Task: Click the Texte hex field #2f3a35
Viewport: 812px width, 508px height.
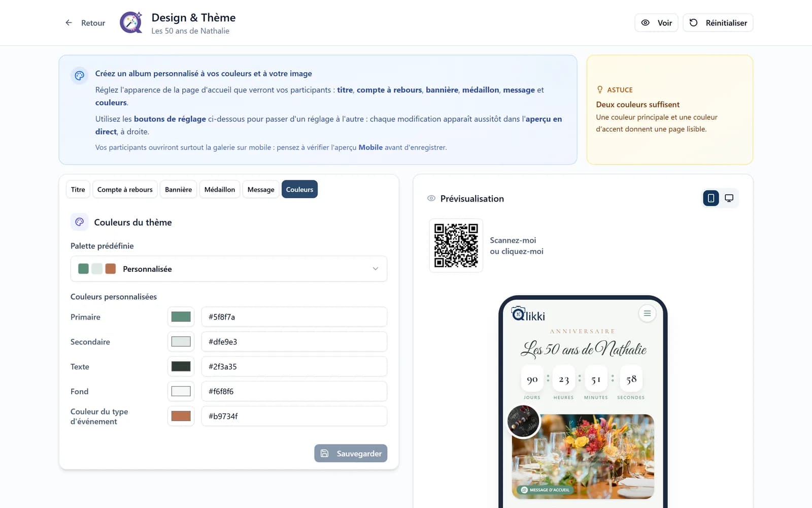Action: (x=294, y=367)
